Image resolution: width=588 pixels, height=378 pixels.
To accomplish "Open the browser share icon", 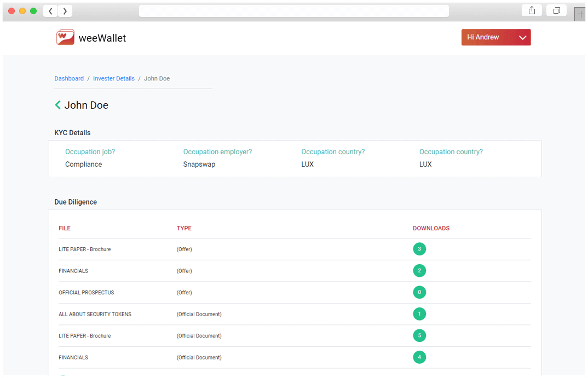I will [532, 11].
